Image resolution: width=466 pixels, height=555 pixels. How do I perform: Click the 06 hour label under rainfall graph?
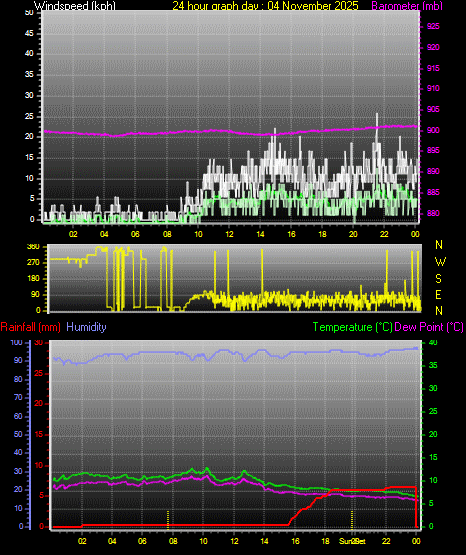click(x=142, y=542)
